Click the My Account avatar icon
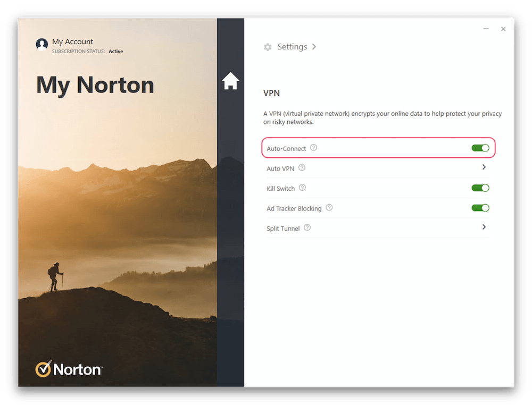532x405 pixels. click(42, 45)
